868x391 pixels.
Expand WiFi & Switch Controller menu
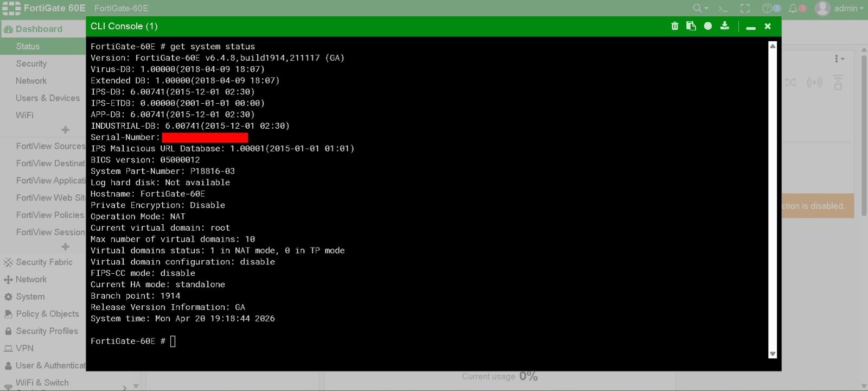point(43,383)
